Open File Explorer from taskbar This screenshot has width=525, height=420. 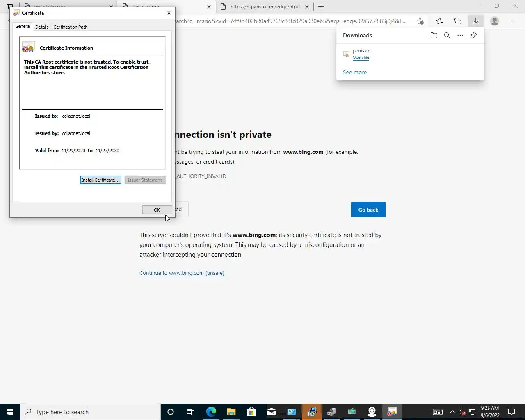[231, 412]
